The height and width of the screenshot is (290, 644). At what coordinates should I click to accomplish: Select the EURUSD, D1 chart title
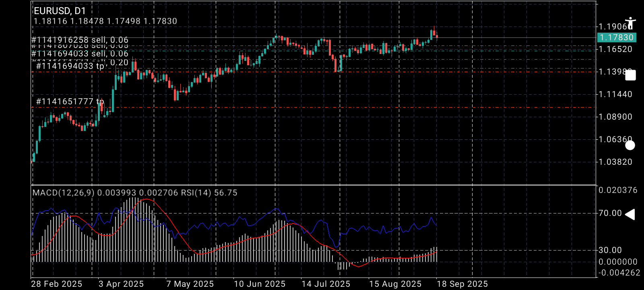(x=60, y=11)
